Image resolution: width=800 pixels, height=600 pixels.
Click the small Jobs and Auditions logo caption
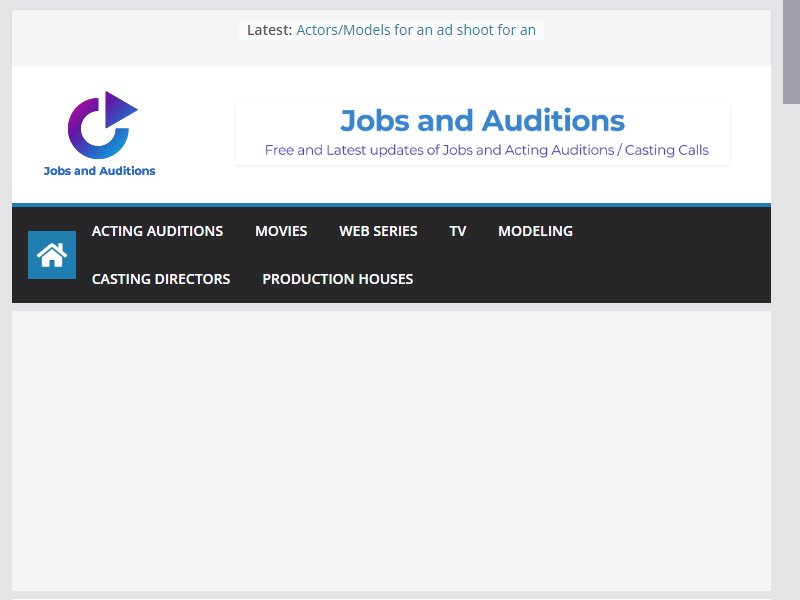(x=99, y=171)
